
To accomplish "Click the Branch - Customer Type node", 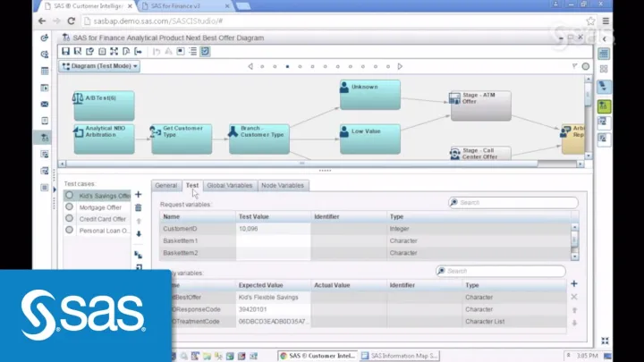I will point(259,139).
